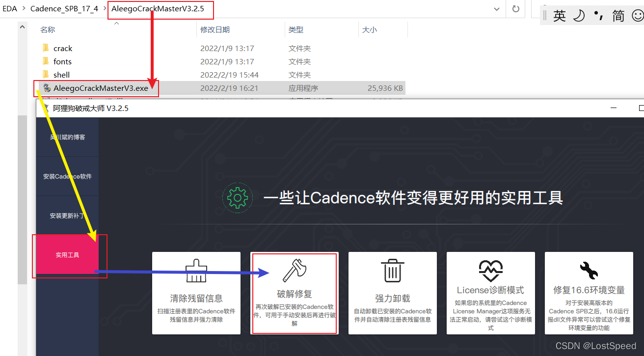Select the fonts folder name

tap(63, 61)
